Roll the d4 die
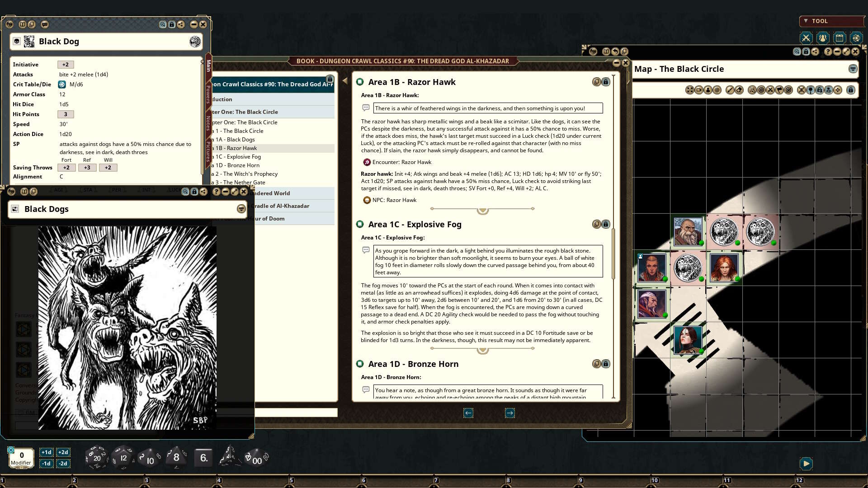 [x=230, y=456]
